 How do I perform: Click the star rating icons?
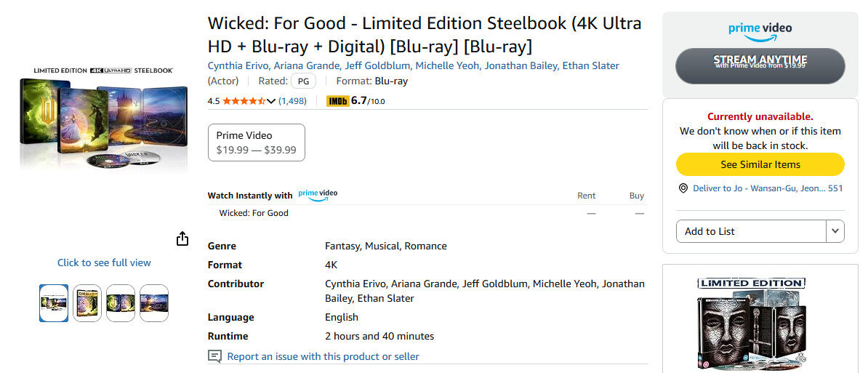[x=244, y=101]
